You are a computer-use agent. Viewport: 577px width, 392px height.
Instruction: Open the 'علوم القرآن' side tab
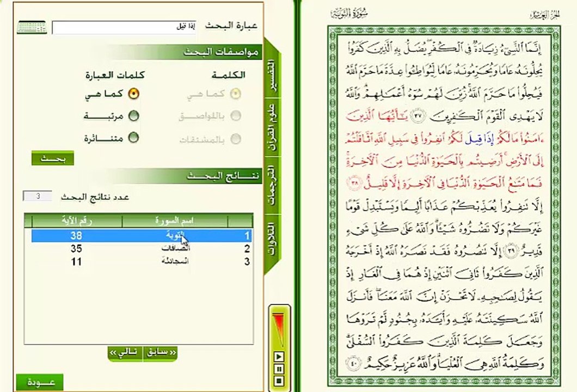273,128
